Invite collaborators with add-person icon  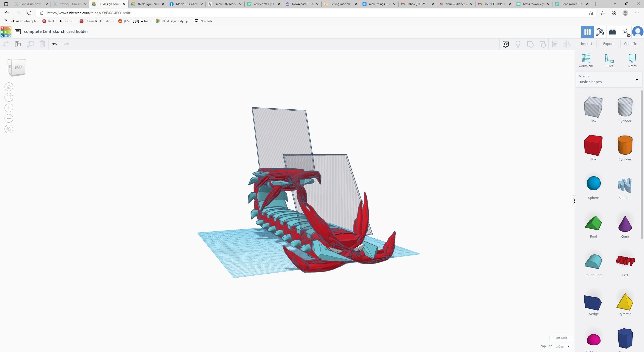(x=626, y=32)
